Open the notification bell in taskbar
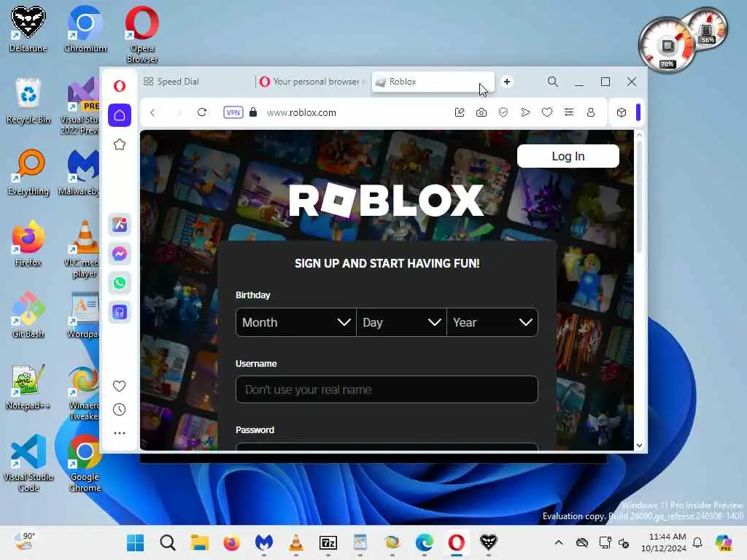The height and width of the screenshot is (560, 747). (x=697, y=542)
